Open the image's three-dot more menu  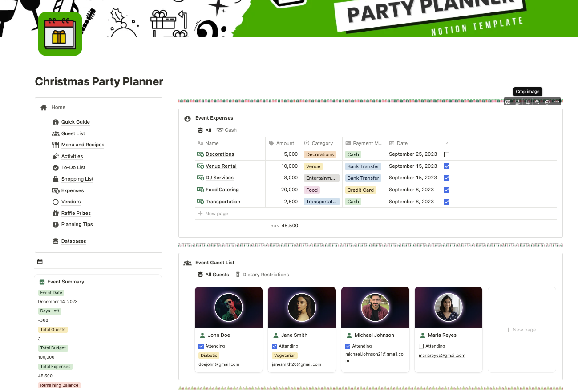click(557, 102)
